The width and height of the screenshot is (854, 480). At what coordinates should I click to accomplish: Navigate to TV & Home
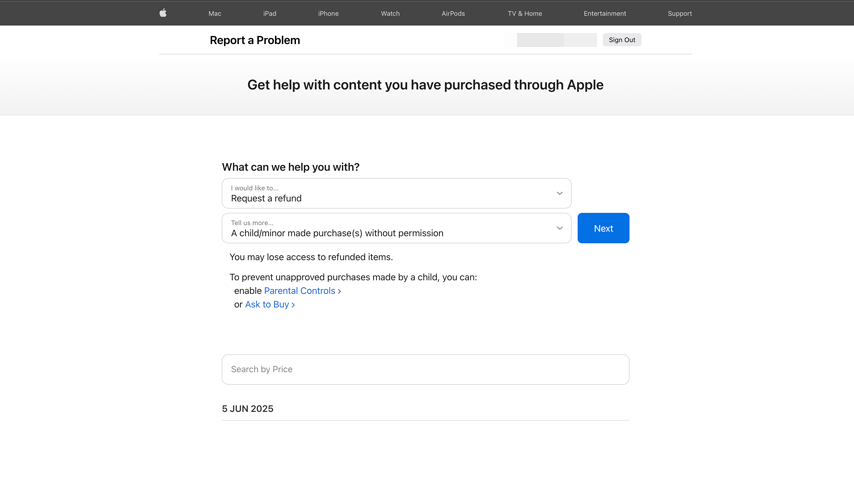point(525,14)
